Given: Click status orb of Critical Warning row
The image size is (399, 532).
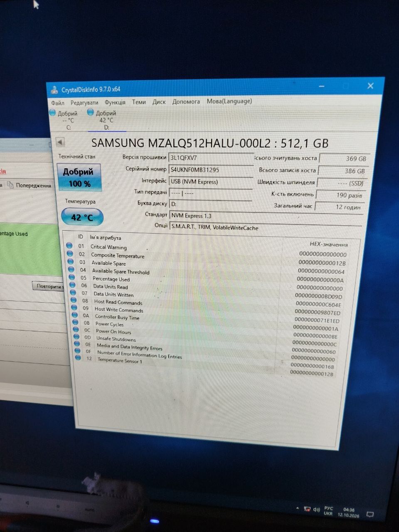Looking at the screenshot, I should [x=69, y=246].
